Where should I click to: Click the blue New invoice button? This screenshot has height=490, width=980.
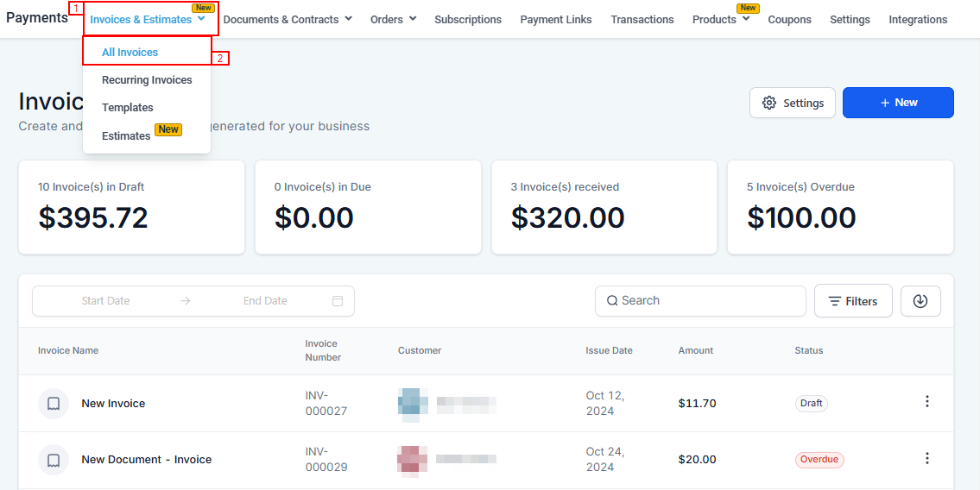[897, 103]
